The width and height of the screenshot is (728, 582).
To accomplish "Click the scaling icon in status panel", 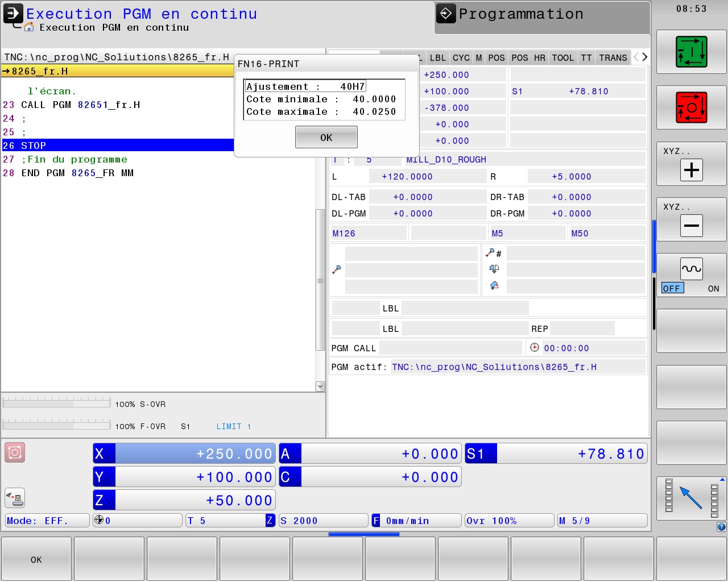I will (494, 285).
